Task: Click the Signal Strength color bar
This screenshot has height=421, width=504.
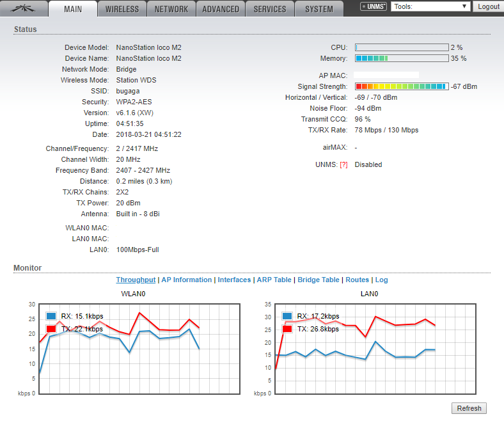Action: coord(402,86)
